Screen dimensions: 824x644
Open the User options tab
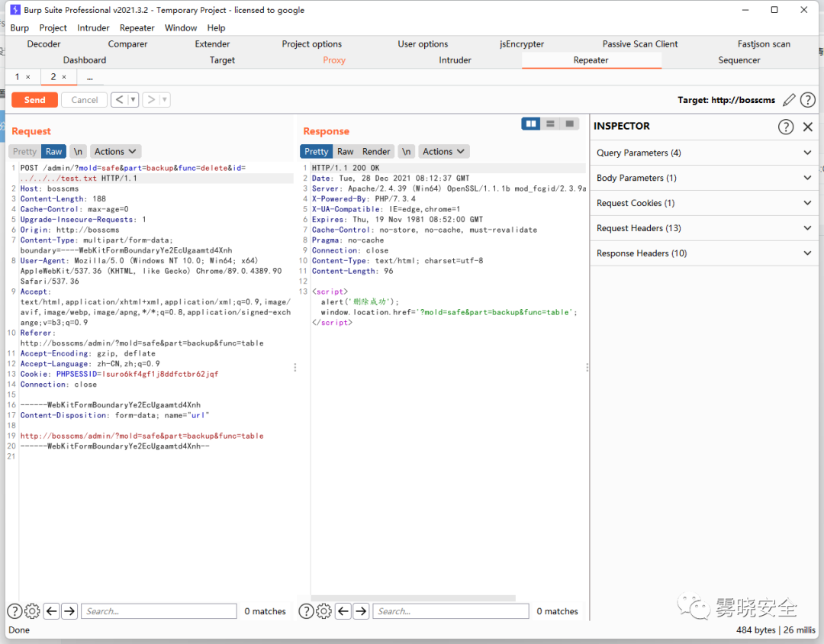[x=423, y=44]
